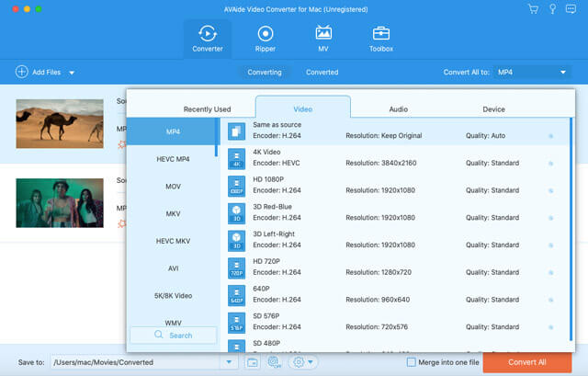This screenshot has height=376, width=588.
Task: Open settings gear for 3D Left-Right preset
Action: click(x=551, y=245)
